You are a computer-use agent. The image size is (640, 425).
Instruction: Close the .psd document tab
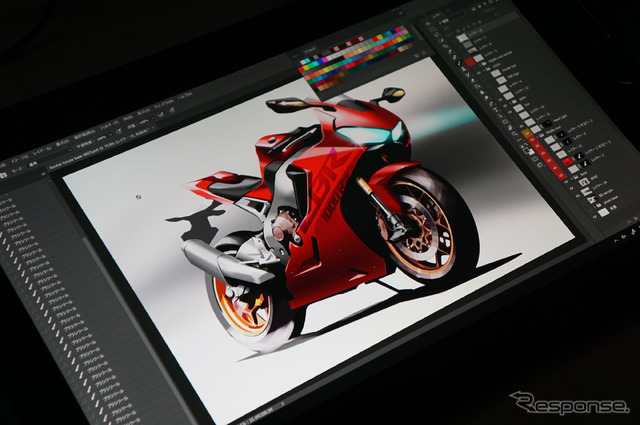(x=153, y=128)
